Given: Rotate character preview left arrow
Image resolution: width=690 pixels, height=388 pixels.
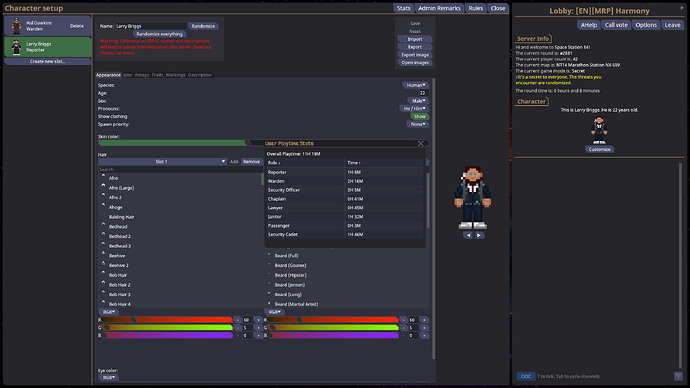Looking at the screenshot, I should coord(468,235).
